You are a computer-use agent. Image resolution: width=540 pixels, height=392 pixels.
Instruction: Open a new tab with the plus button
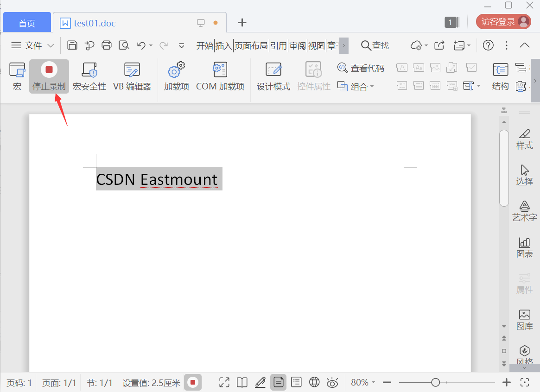coord(242,23)
